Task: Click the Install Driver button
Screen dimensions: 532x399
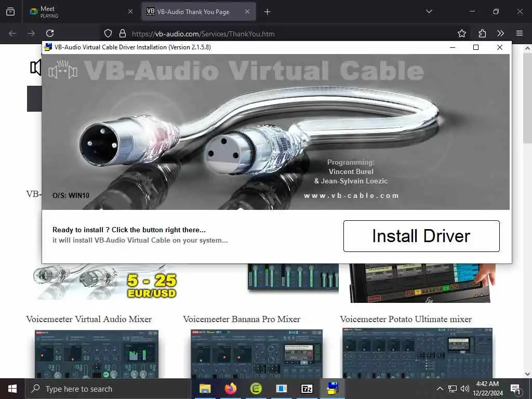Action: 421,236
